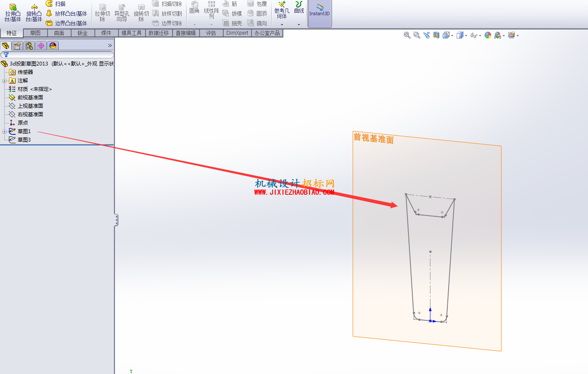Open the Reference Geometry (参考几何体) dropdown arrow
This screenshot has width=588, height=374.
282,25
